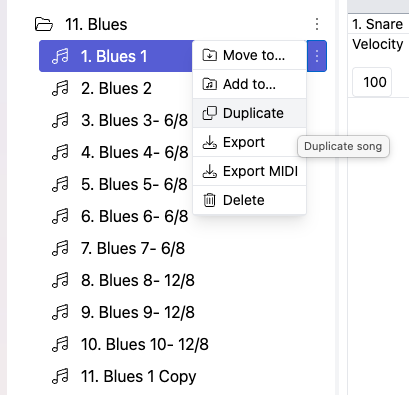The width and height of the screenshot is (409, 395).
Task: Click the music note icon beside 2. Blues 2
Action: pos(60,88)
